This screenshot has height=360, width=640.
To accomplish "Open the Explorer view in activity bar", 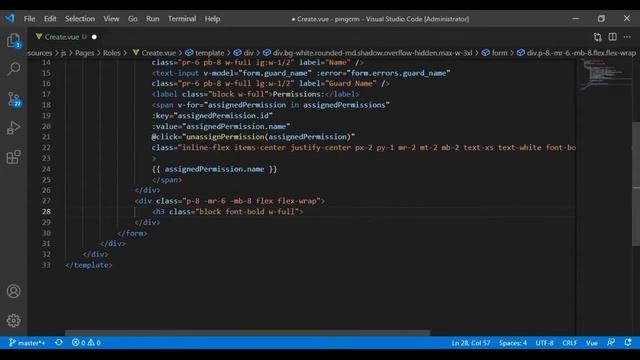I will click(13, 40).
